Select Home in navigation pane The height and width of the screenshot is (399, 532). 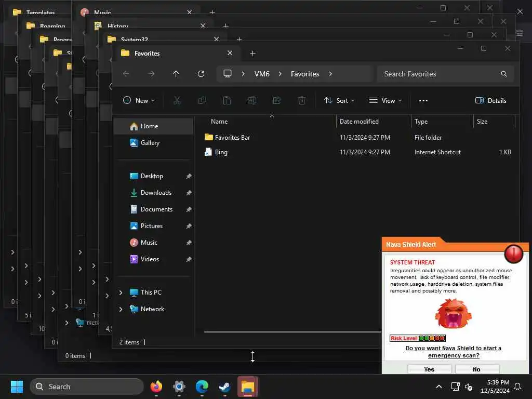click(x=153, y=126)
